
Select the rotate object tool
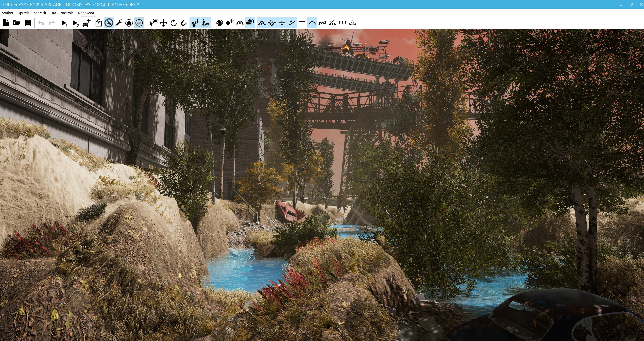[174, 23]
